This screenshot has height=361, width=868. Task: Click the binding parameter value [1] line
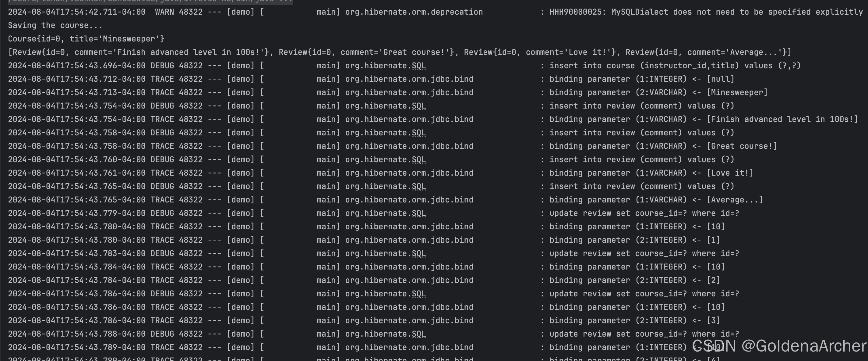pos(713,240)
